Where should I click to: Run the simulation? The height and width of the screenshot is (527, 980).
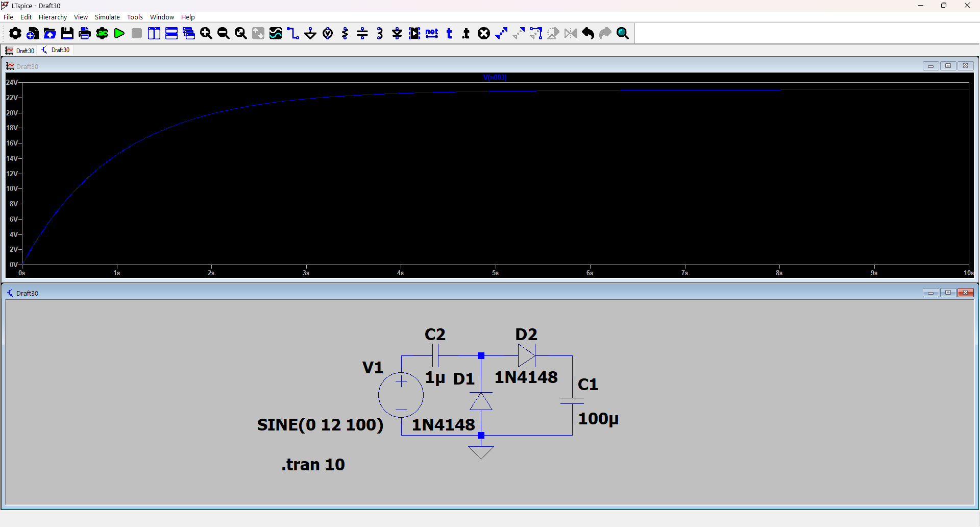(119, 34)
